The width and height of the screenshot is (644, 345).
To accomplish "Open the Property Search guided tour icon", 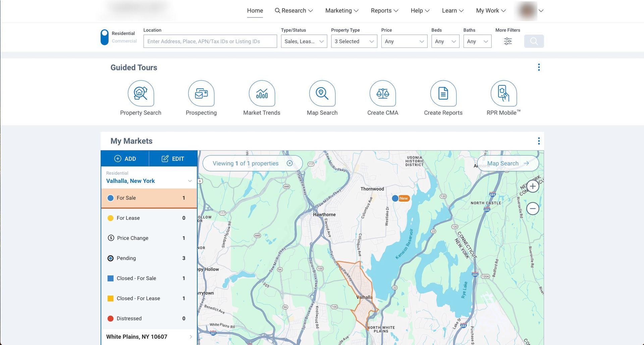I will 141,93.
